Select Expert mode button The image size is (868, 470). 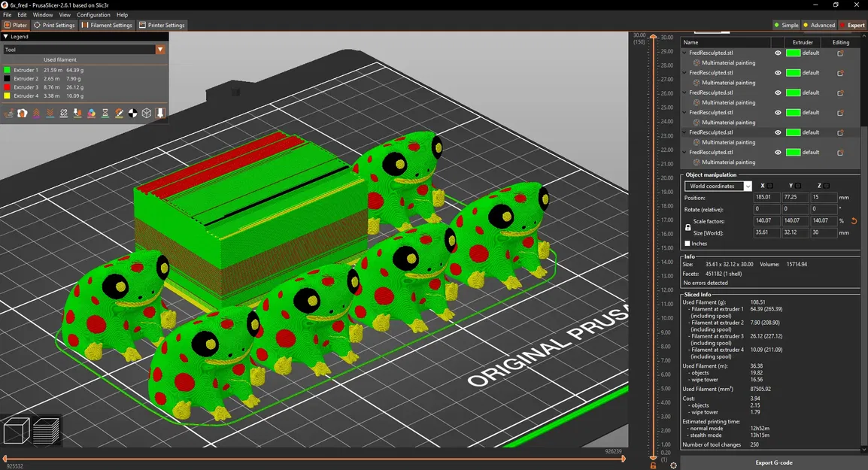[x=852, y=25]
